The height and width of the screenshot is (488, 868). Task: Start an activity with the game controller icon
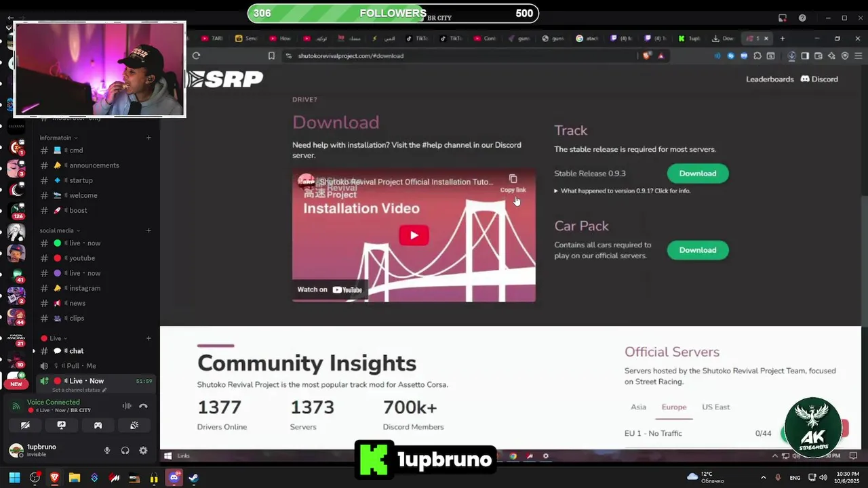98,425
